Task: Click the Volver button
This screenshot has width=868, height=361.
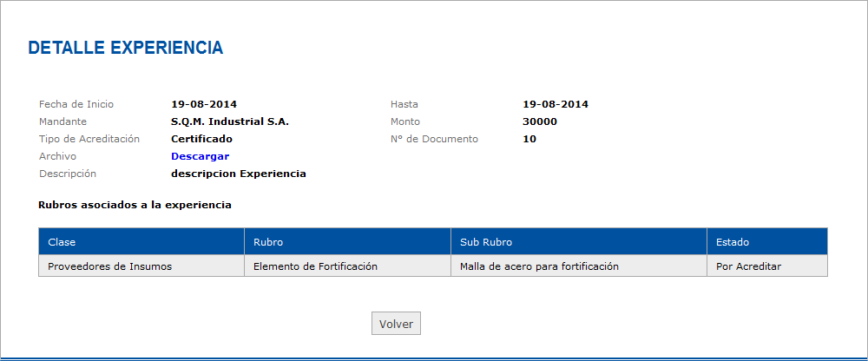Action: [396, 324]
